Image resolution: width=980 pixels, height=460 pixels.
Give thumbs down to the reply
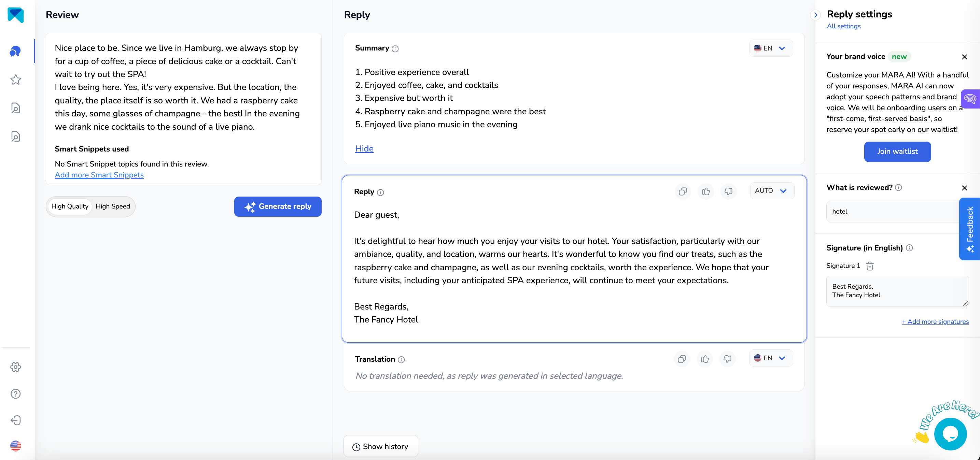[729, 191]
